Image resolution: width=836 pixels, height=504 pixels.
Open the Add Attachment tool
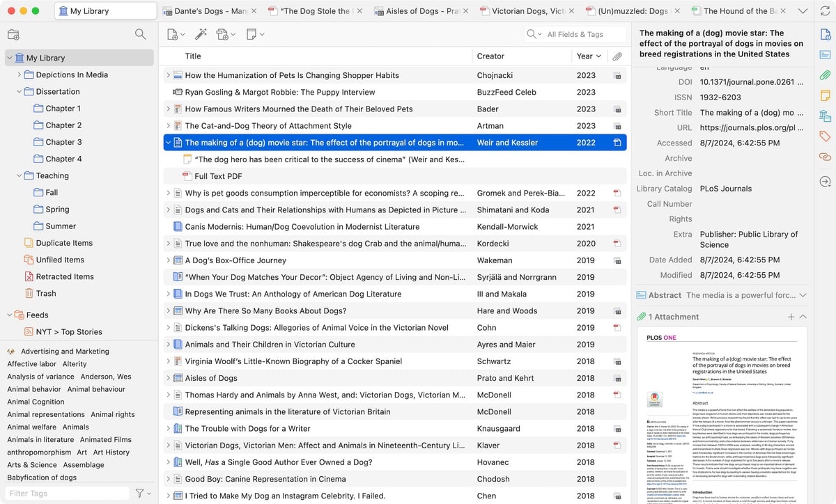point(223,33)
